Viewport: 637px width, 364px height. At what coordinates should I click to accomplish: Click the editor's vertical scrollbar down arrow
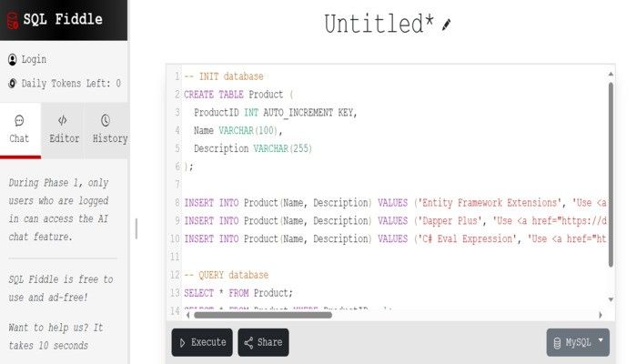pos(611,299)
